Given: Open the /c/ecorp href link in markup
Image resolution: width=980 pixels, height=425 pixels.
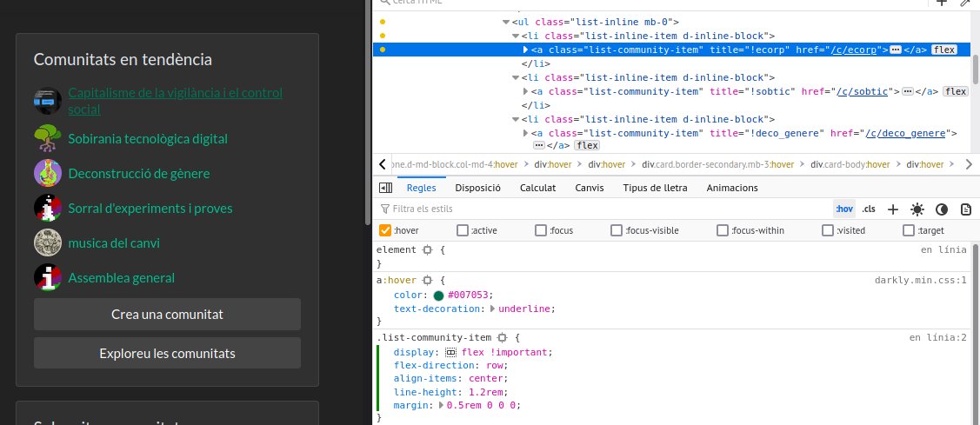Looking at the screenshot, I should [854, 50].
